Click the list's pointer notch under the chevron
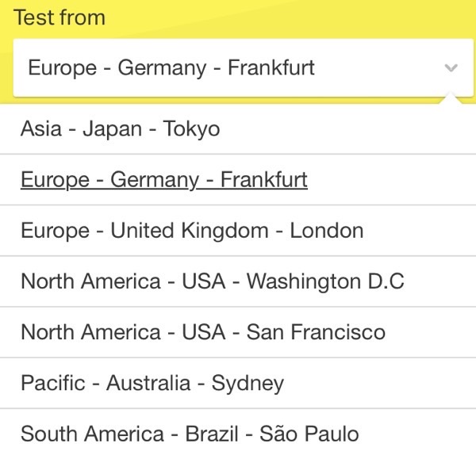This screenshot has height=455, width=476. [x=451, y=99]
